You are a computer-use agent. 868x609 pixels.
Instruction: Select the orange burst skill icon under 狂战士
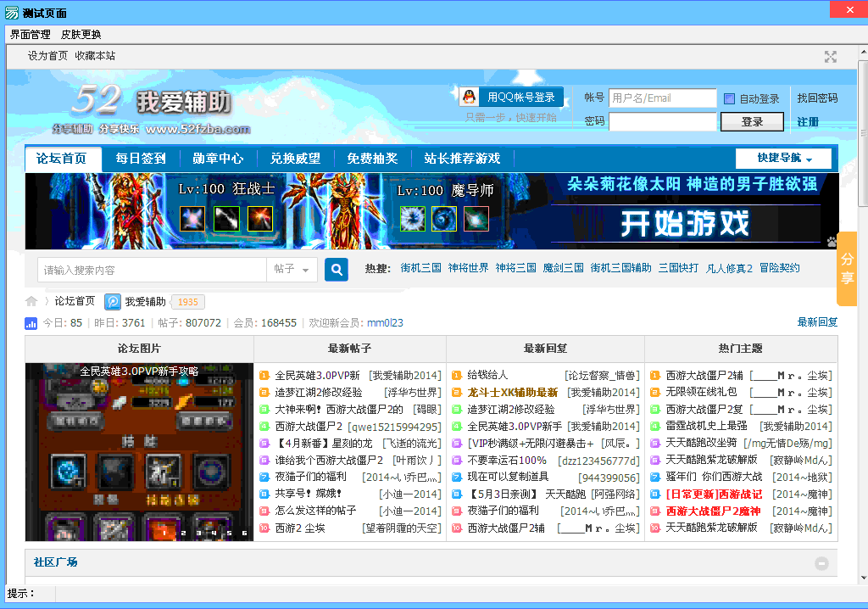point(260,218)
